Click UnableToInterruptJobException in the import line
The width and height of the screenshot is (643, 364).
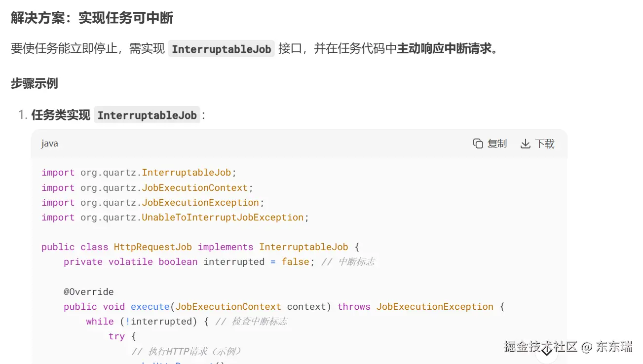click(x=223, y=218)
